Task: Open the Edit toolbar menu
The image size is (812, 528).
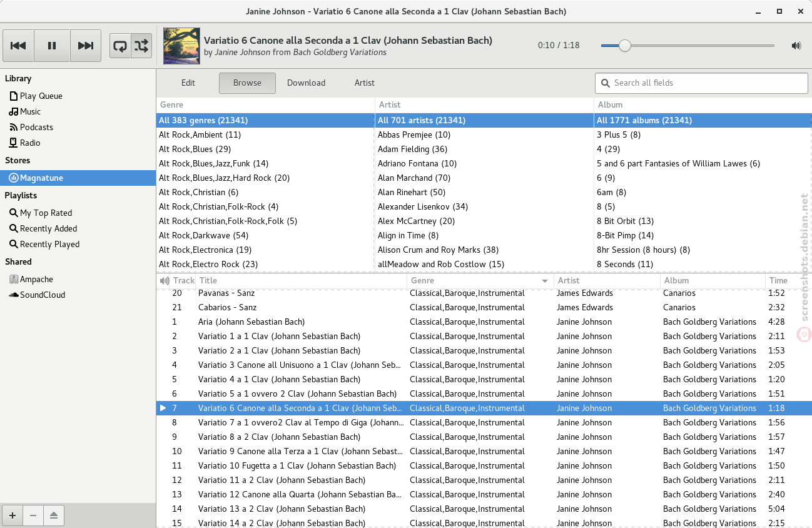Action: (188, 83)
